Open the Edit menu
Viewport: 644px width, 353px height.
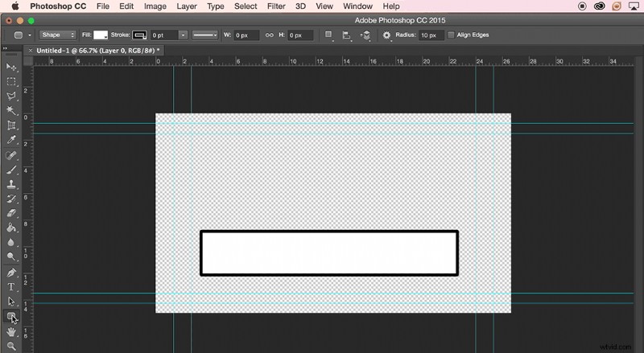click(x=126, y=6)
